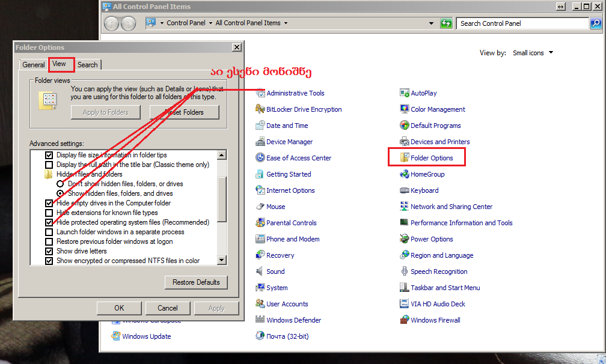Click the refresh button beside address bar

(x=446, y=23)
